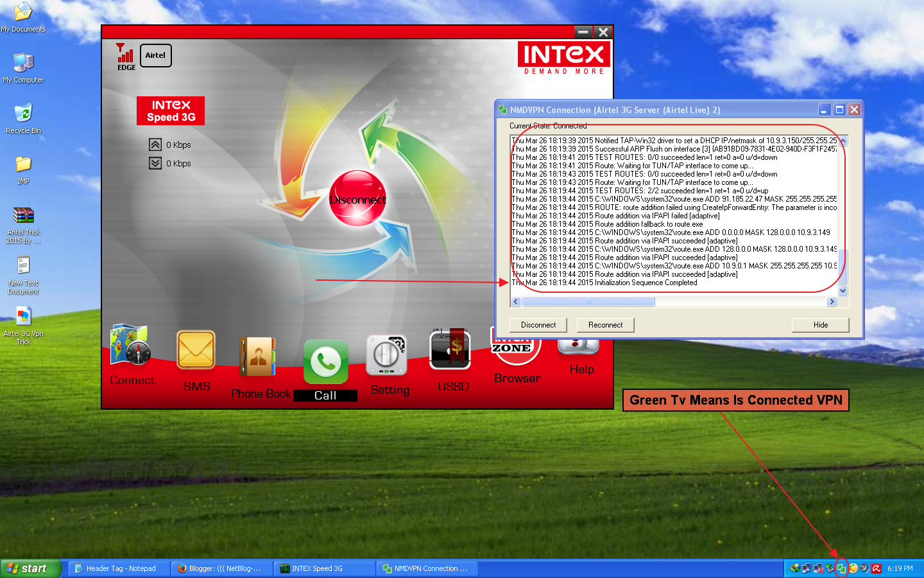Click the download speed arrow icon

pos(155,163)
